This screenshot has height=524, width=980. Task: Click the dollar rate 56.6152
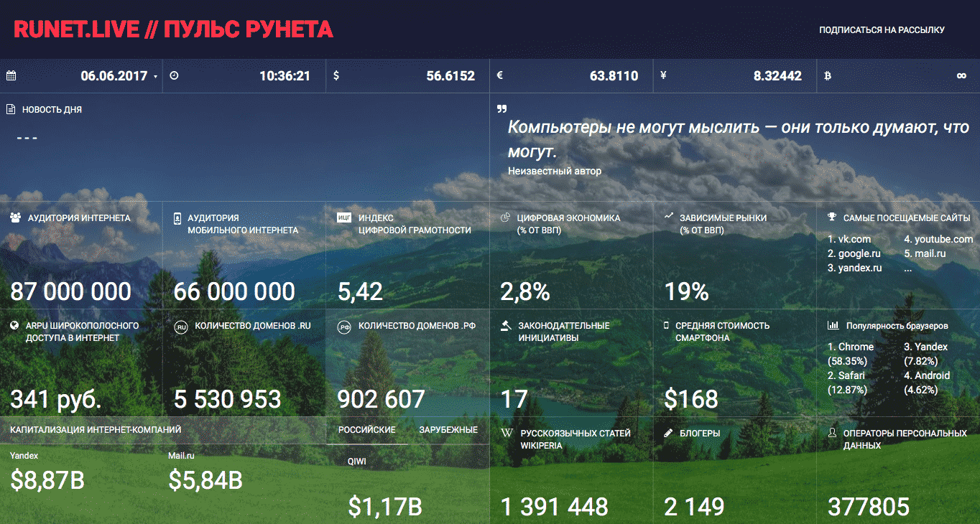click(x=450, y=76)
